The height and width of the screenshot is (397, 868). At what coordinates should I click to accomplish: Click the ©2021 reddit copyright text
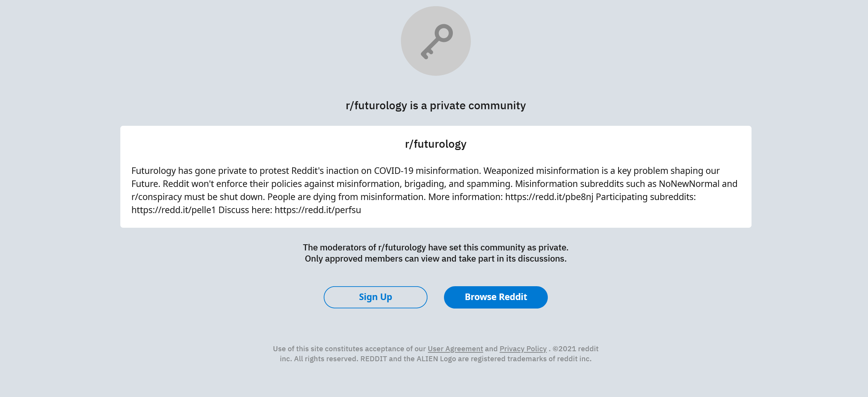pos(575,349)
